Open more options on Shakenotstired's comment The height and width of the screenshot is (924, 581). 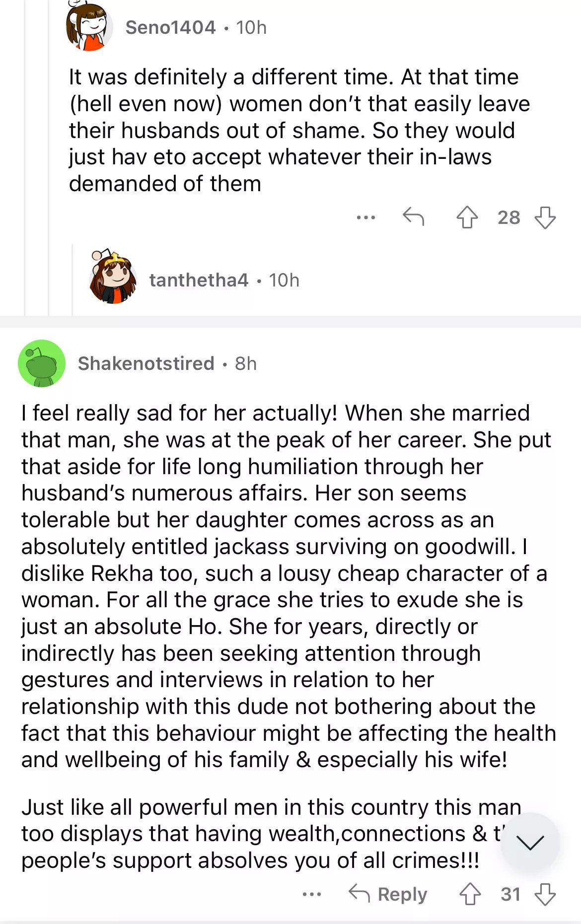pyautogui.click(x=312, y=894)
